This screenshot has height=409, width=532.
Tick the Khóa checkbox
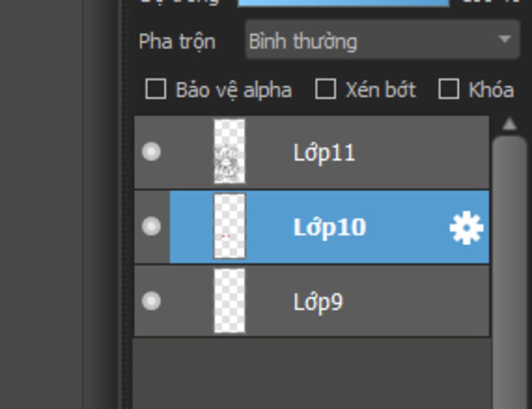pyautogui.click(x=449, y=89)
